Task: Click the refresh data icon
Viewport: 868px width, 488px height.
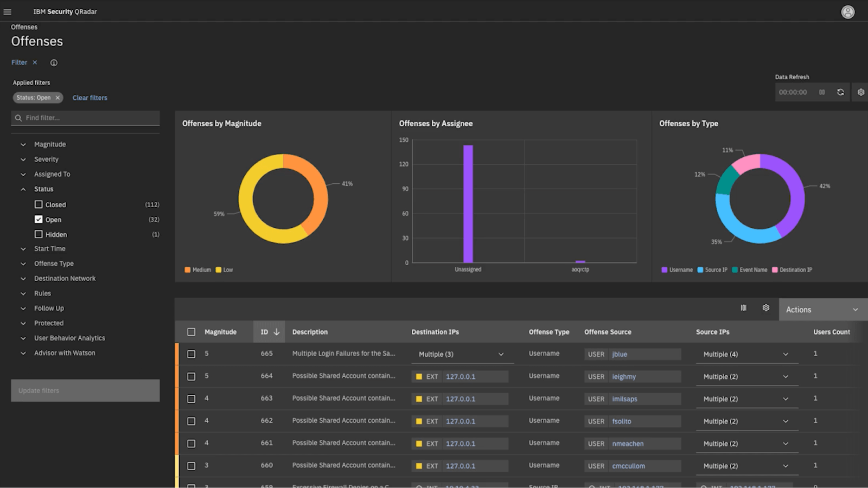Action: pos(840,92)
